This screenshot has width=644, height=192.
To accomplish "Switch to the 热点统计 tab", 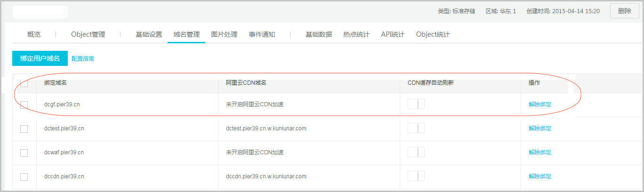I will point(356,34).
